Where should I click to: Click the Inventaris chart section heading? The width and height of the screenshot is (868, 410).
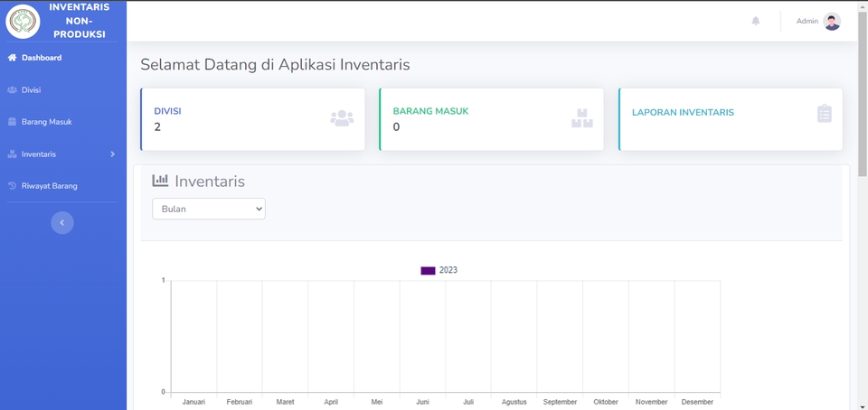point(210,182)
